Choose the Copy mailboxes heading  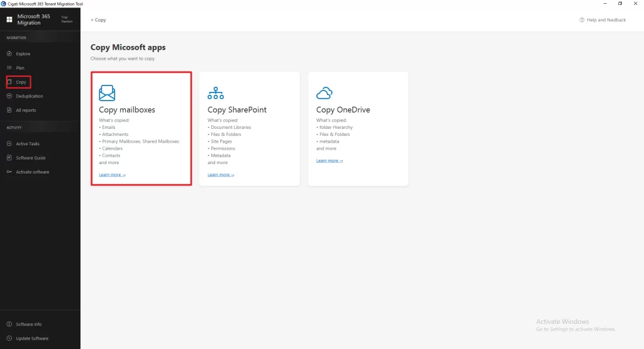[x=127, y=109]
